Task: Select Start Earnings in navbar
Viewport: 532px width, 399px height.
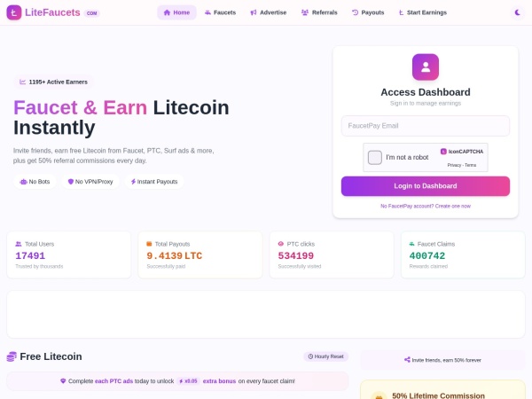Action: tap(422, 12)
